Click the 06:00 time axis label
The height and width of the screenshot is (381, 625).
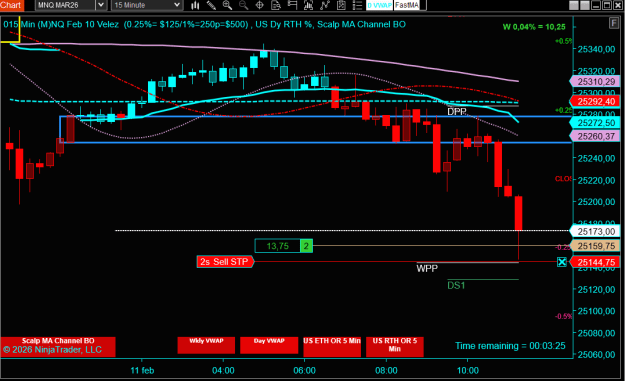tap(305, 371)
